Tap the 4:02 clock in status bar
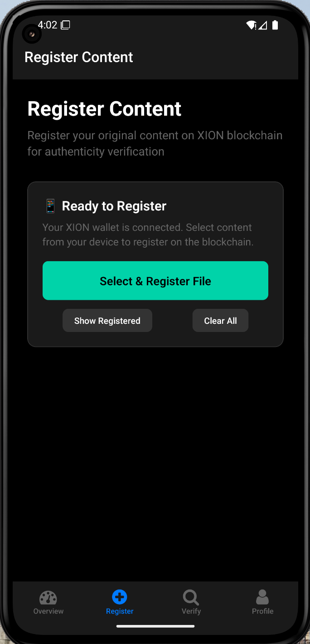Viewport: 310px width, 644px height. click(x=48, y=25)
